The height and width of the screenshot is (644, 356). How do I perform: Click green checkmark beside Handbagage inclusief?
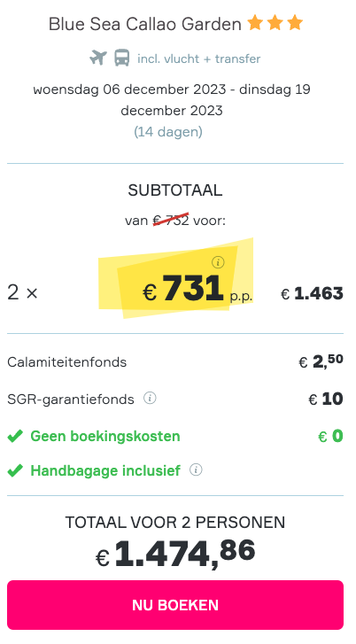pos(15,471)
